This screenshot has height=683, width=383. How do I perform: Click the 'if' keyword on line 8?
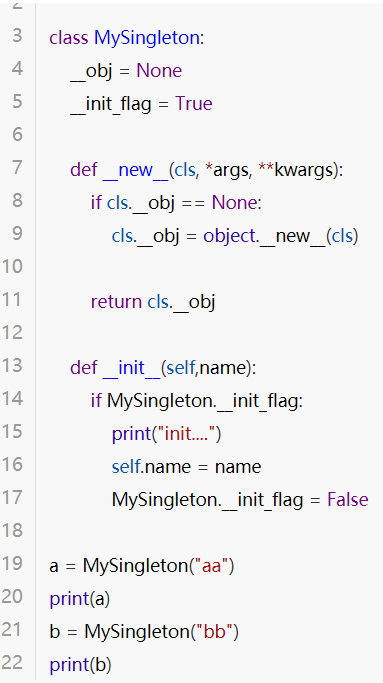[x=96, y=202]
